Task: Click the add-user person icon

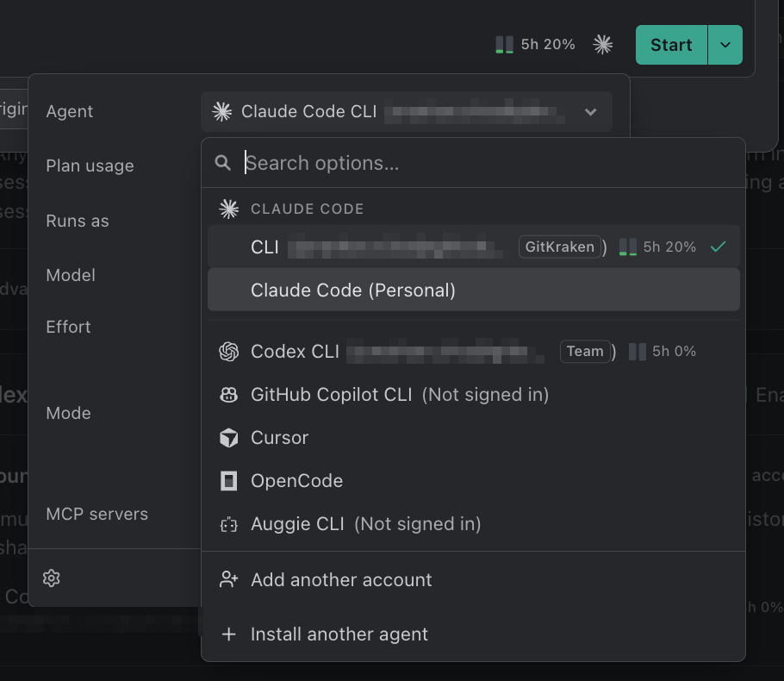Action: [x=229, y=579]
